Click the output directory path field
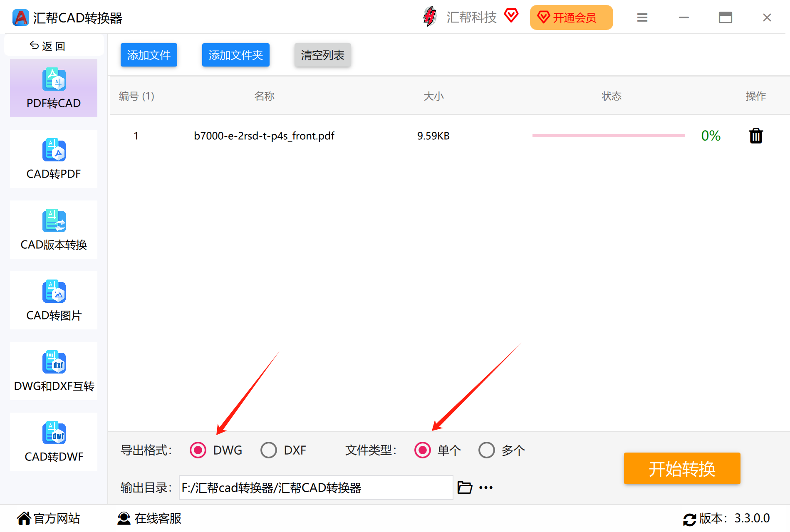 coord(316,487)
